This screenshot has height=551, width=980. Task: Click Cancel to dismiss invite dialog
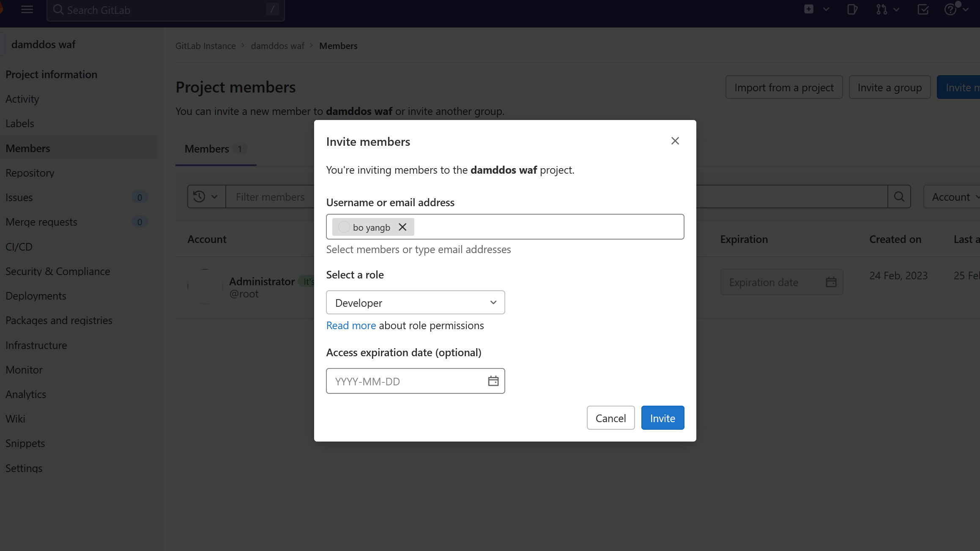[610, 418]
